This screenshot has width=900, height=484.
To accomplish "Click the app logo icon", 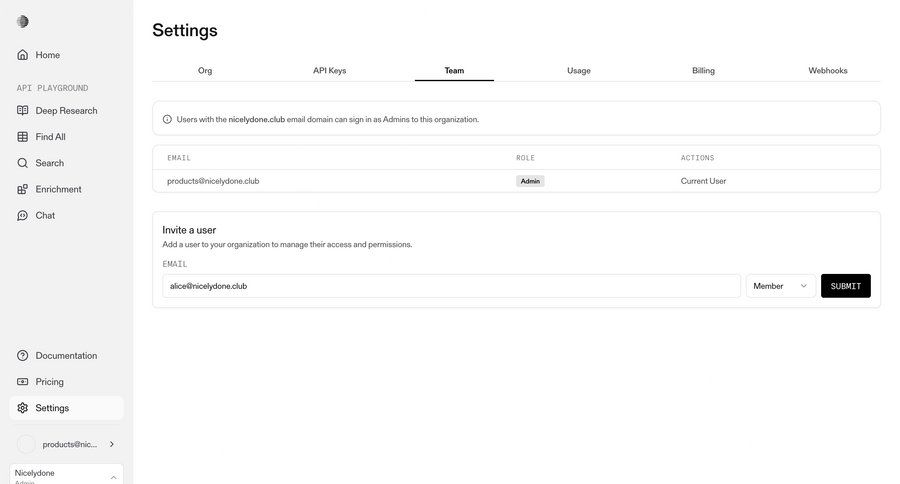I will click(x=23, y=22).
